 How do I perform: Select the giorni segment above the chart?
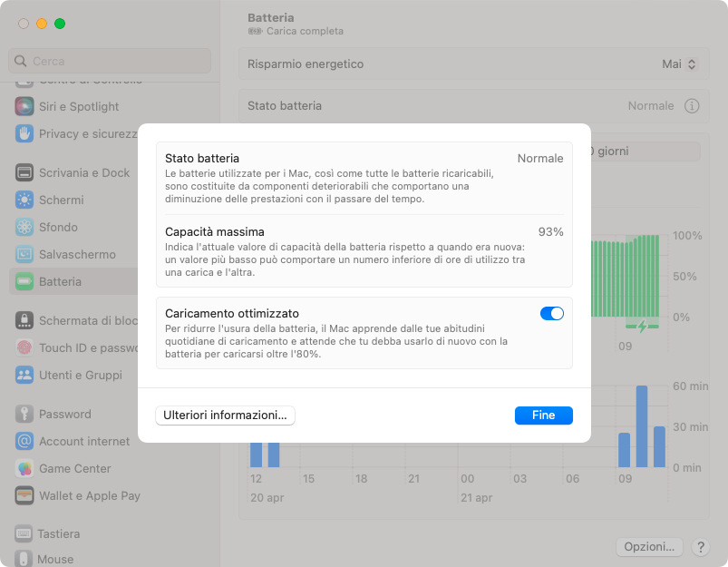pos(645,152)
